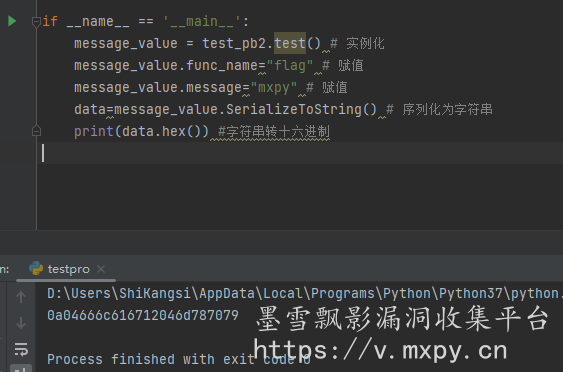Screen dimensions: 563x372
Task: Click the down arrow in run toolbar
Action: pos(21,323)
